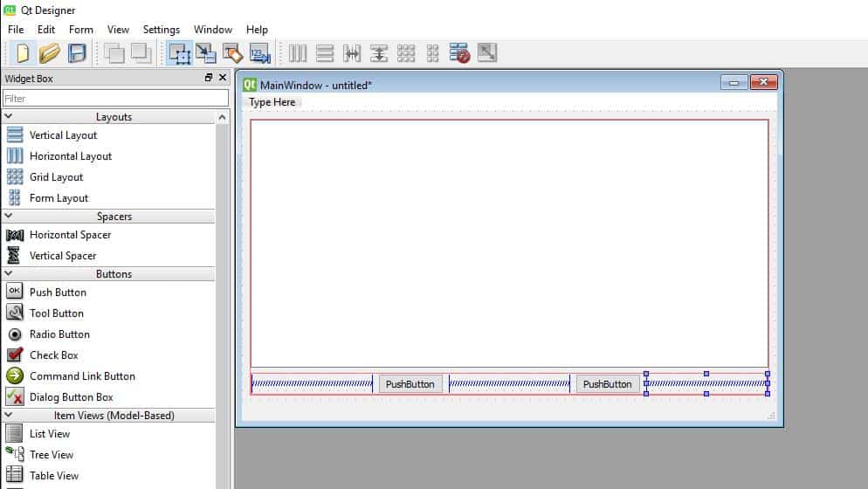Collapse the Buttons category
The width and height of the screenshot is (868, 489).
tap(9, 273)
